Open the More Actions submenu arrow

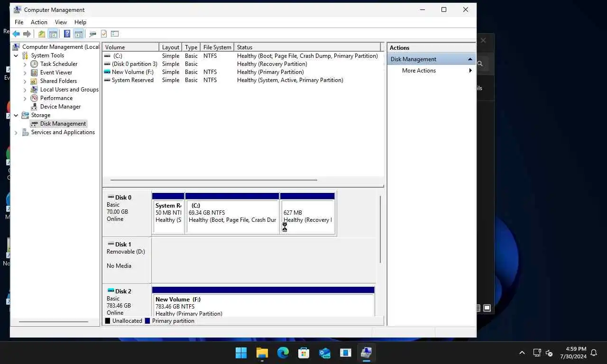(470, 71)
